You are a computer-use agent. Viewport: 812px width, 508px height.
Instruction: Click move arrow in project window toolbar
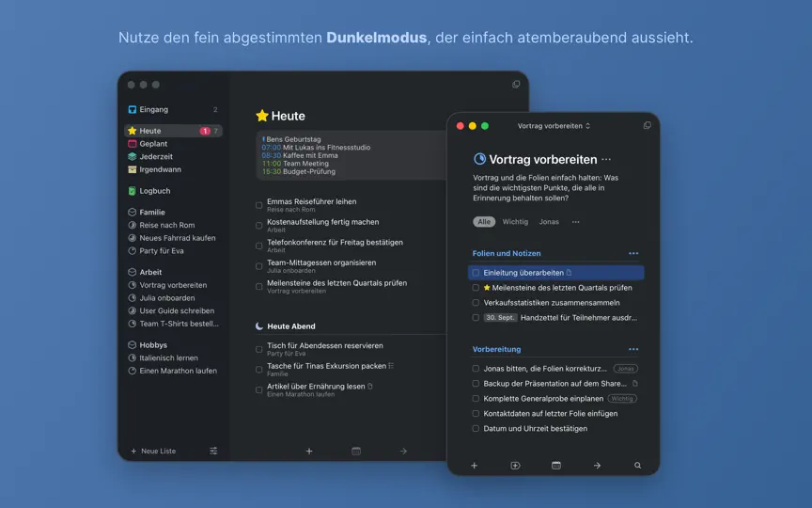click(x=597, y=466)
